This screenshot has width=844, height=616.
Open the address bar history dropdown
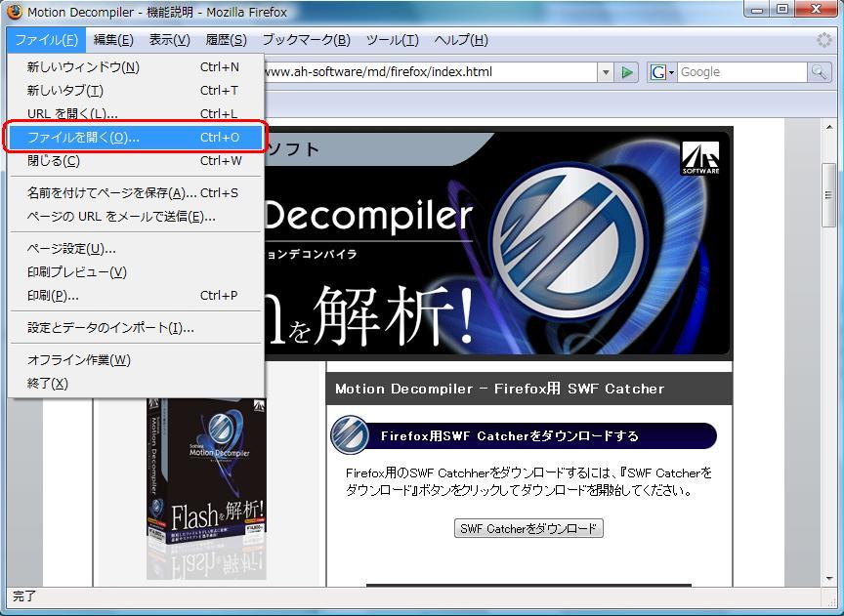click(606, 72)
